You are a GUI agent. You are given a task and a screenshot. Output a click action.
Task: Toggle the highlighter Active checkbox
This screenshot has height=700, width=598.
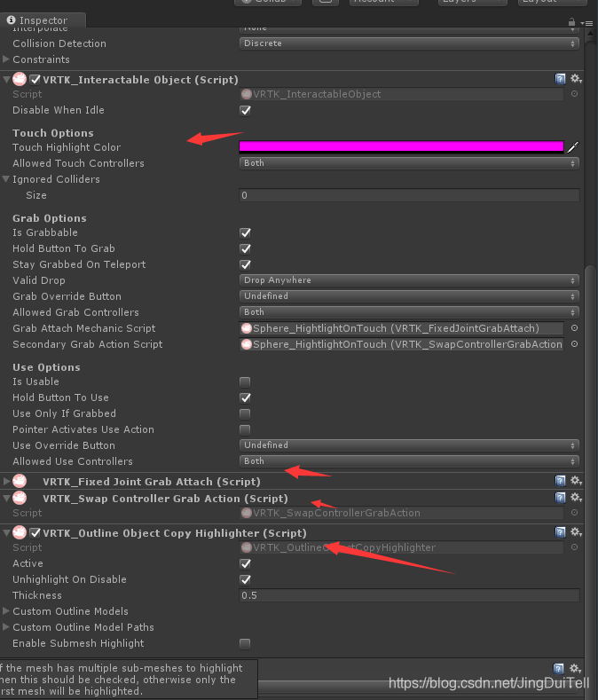pos(245,564)
